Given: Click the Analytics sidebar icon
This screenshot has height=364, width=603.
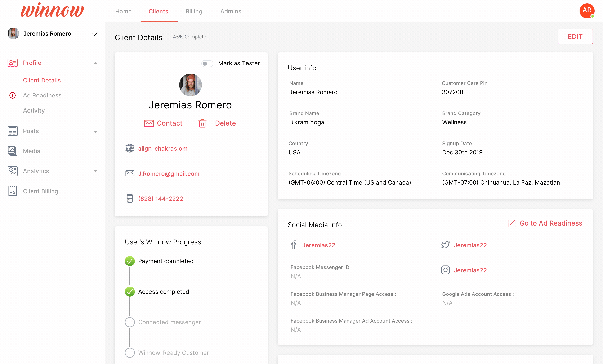Looking at the screenshot, I should (x=12, y=171).
